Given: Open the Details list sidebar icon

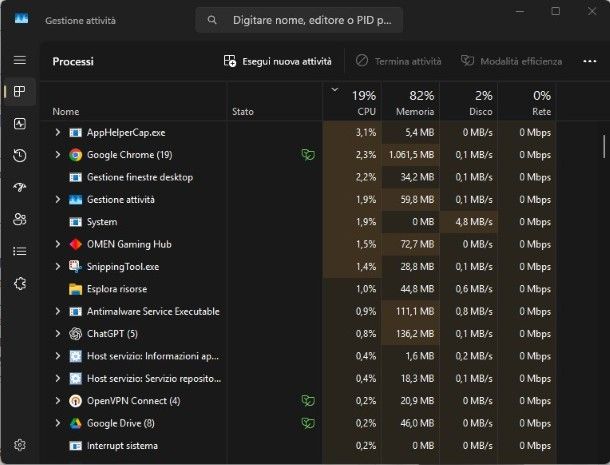Looking at the screenshot, I should [19, 251].
